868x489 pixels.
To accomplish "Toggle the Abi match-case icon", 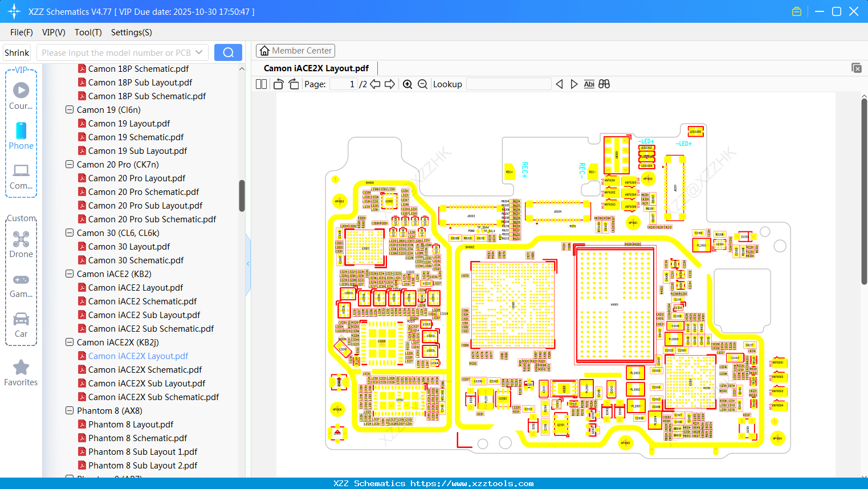I will pos(589,84).
